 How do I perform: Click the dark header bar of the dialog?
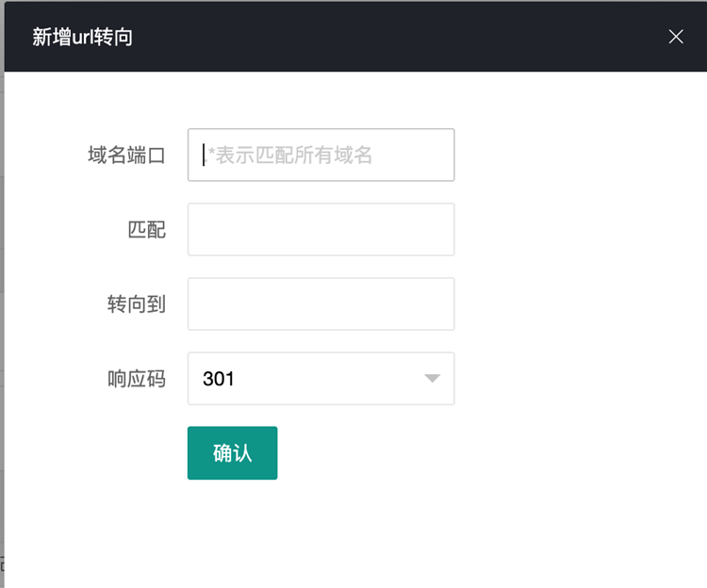pyautogui.click(x=377, y=37)
